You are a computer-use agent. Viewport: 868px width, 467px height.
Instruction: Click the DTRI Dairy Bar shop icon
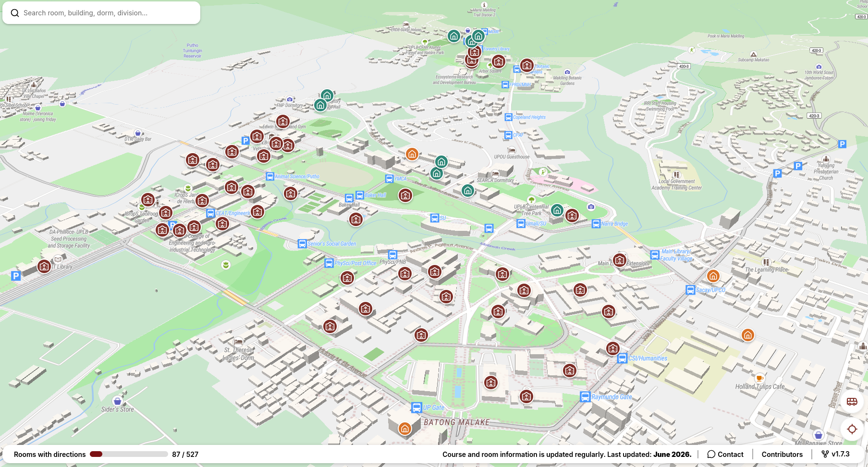tap(138, 133)
